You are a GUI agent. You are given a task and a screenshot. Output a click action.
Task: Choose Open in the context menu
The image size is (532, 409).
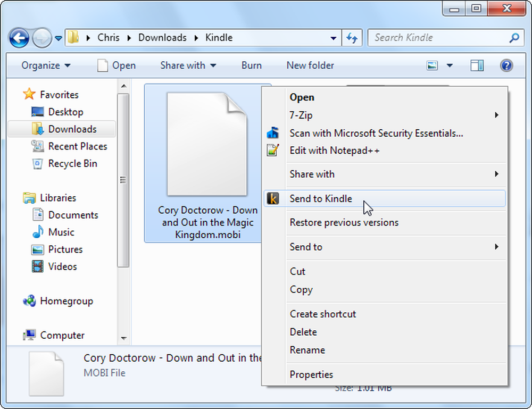tap(385, 97)
